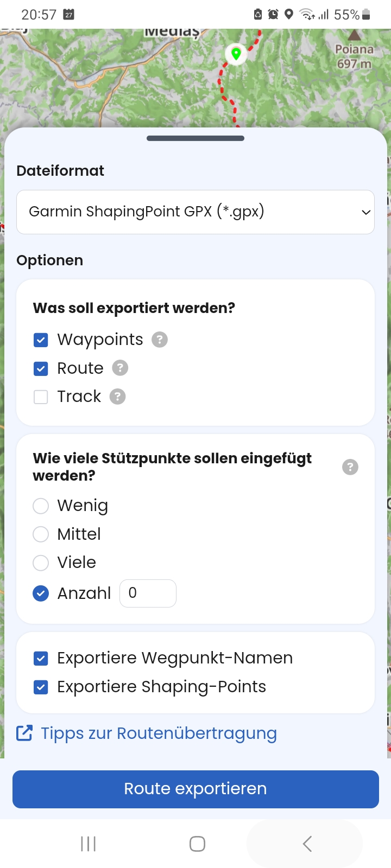
Task: Toggle Exportiere Shaping-Points checkbox
Action: (x=41, y=687)
